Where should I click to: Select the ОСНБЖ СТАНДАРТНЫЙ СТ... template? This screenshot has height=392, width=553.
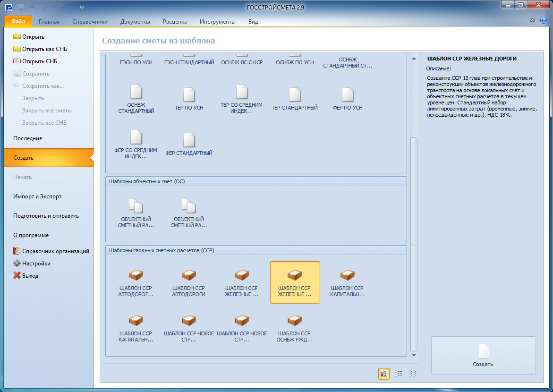pyautogui.click(x=348, y=62)
